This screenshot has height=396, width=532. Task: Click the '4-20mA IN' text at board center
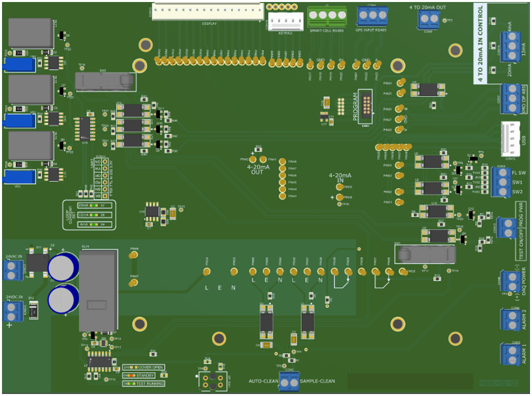(x=340, y=178)
